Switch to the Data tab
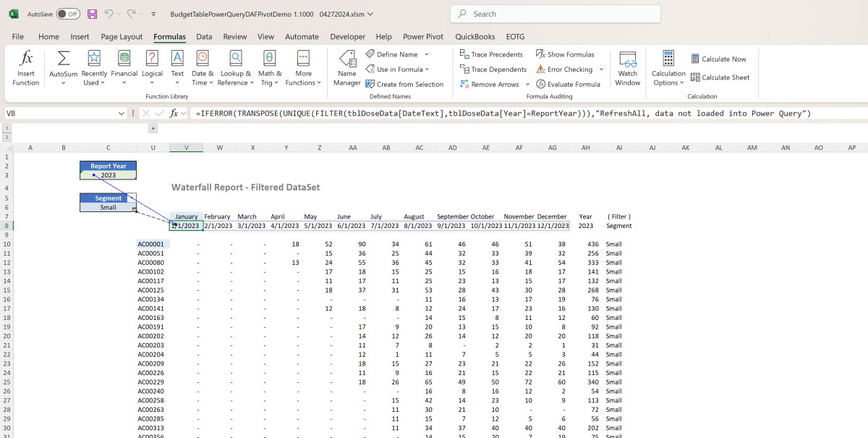868x438 pixels. [204, 36]
